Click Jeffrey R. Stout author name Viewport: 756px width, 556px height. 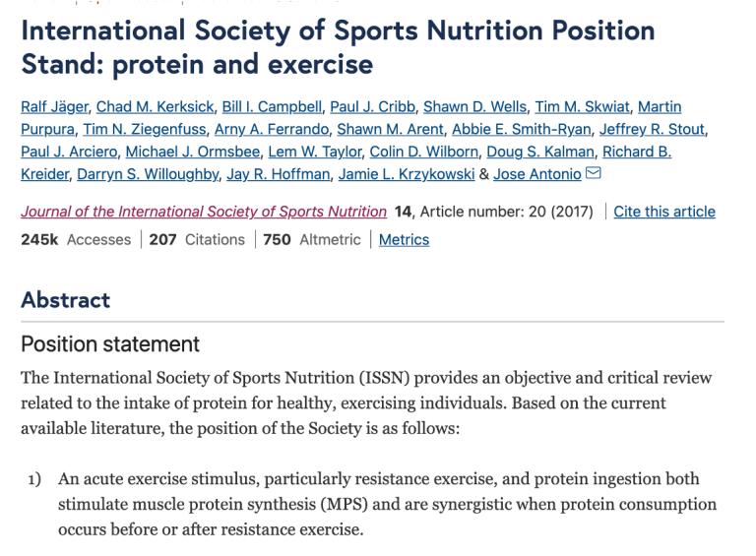pos(652,129)
